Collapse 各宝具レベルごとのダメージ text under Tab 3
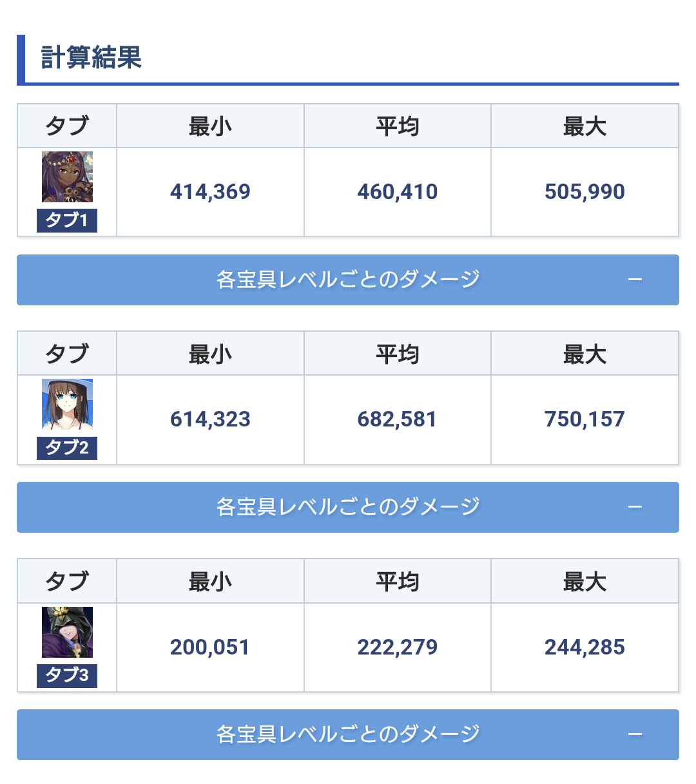The height and width of the screenshot is (784, 696). [348, 734]
